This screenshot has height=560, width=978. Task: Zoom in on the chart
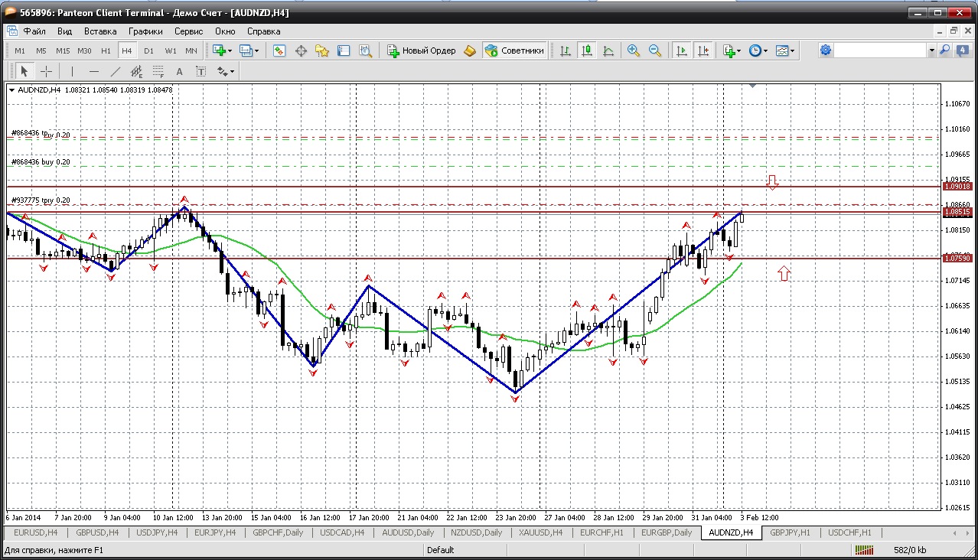[x=633, y=50]
